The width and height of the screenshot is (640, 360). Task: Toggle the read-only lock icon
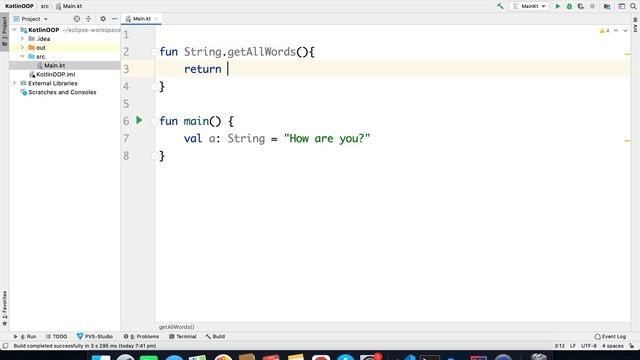click(632, 346)
